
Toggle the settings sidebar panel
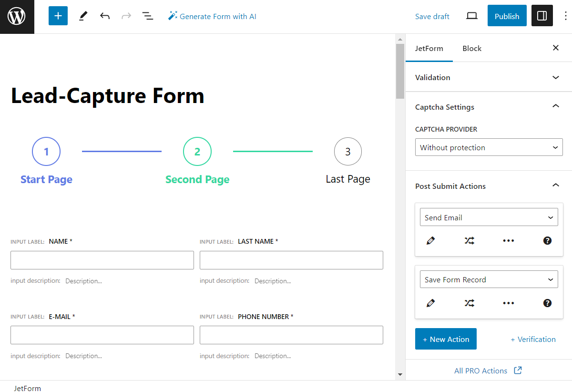(x=542, y=16)
